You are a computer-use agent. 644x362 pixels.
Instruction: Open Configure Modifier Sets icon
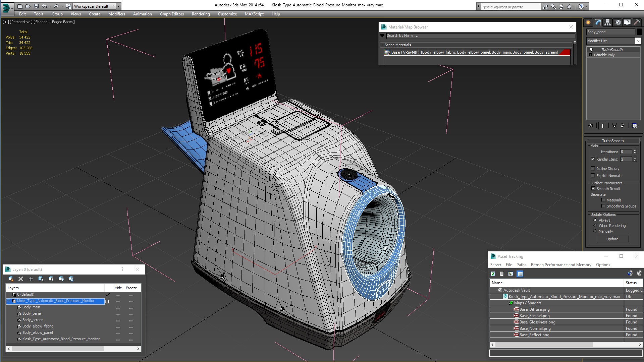(634, 126)
